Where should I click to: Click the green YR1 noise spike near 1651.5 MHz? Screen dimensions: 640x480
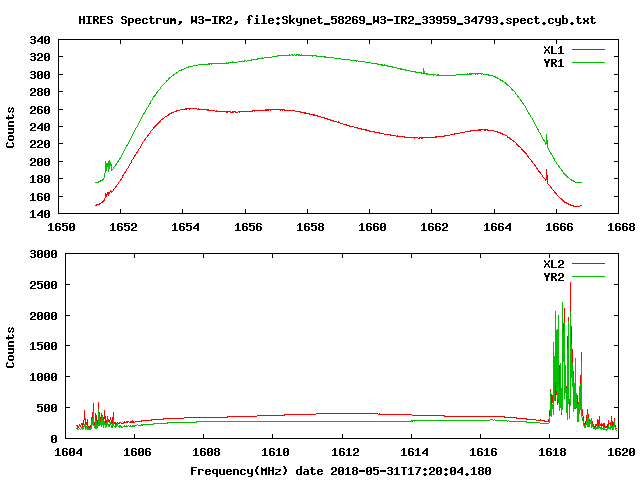point(108,166)
